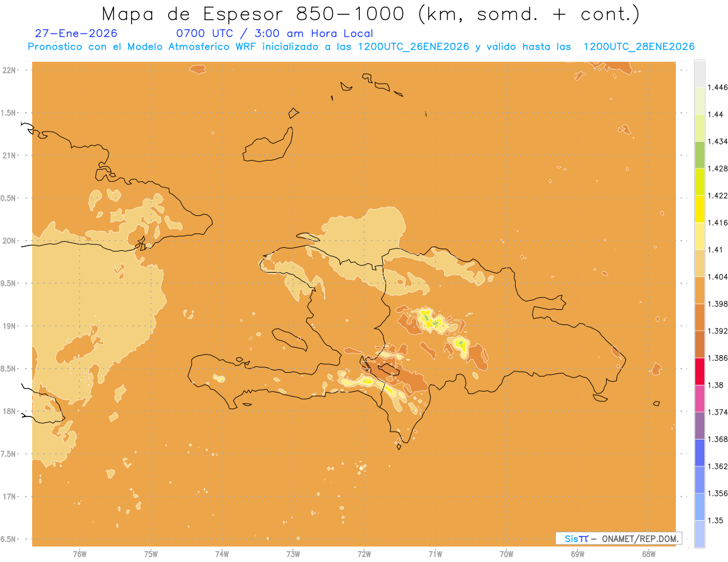The image size is (728, 562).
Task: Click legend value '1.398'
Action: click(718, 304)
